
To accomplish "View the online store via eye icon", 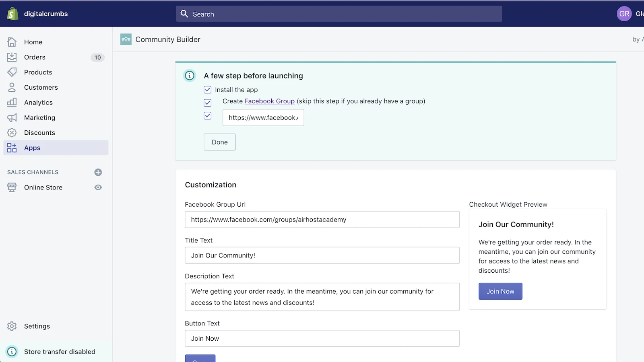I will click(98, 187).
